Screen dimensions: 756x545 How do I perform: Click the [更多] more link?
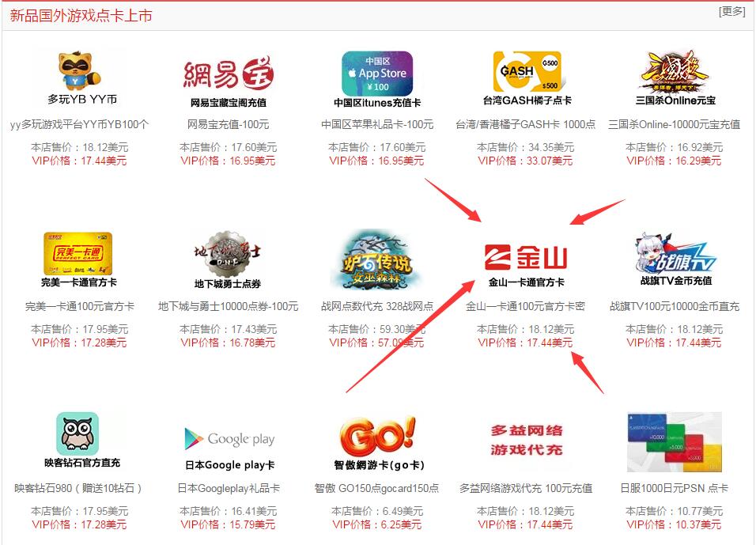731,11
